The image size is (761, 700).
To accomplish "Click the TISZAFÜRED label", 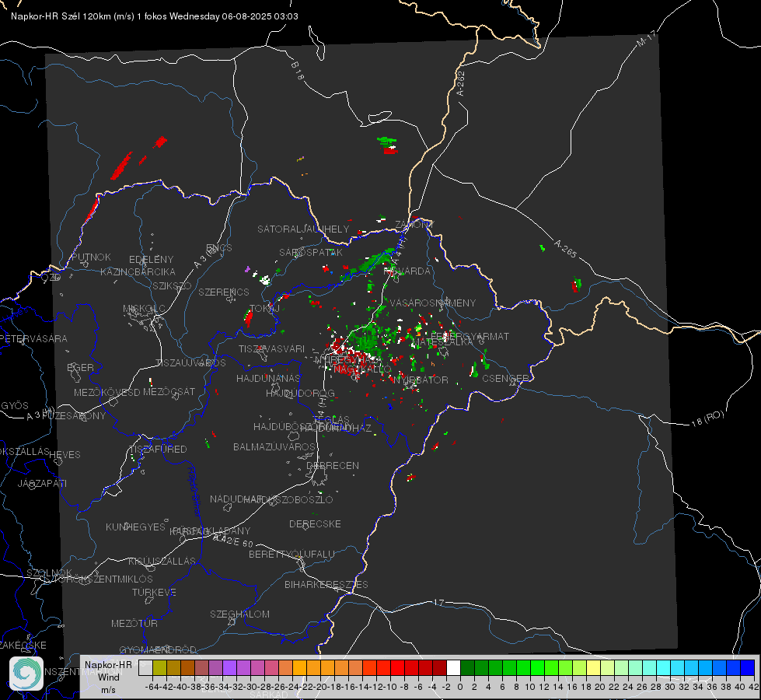I will coord(159,449).
